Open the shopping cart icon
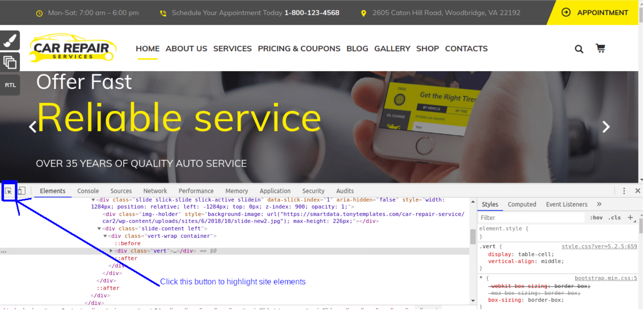This screenshot has width=644, height=310. pyautogui.click(x=600, y=48)
